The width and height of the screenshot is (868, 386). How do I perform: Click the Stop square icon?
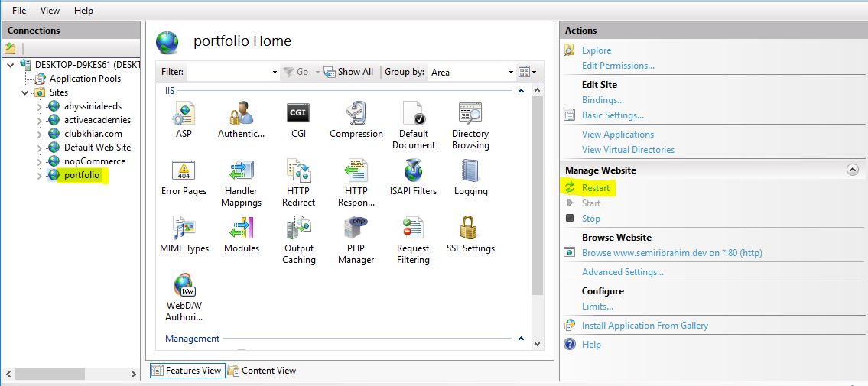coord(570,218)
